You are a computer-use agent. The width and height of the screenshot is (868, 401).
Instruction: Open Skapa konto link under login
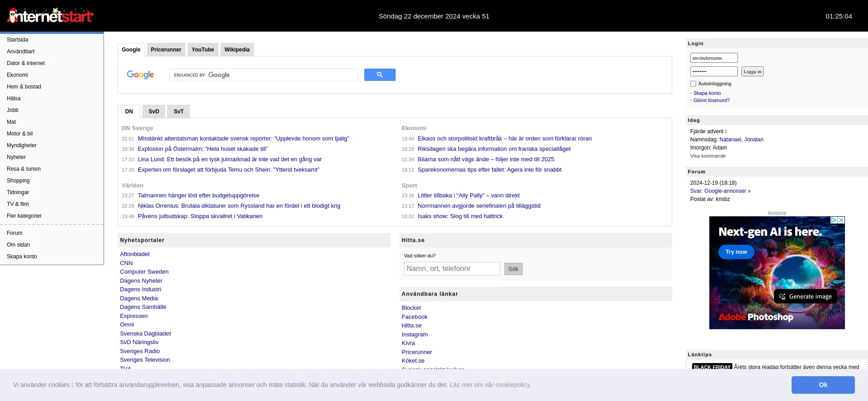(707, 93)
